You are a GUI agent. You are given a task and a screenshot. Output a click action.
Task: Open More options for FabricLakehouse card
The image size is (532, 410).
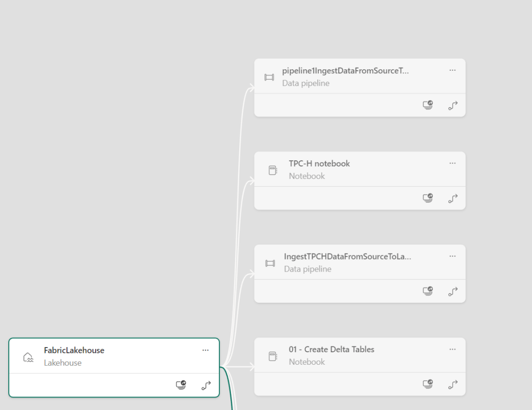(x=205, y=350)
